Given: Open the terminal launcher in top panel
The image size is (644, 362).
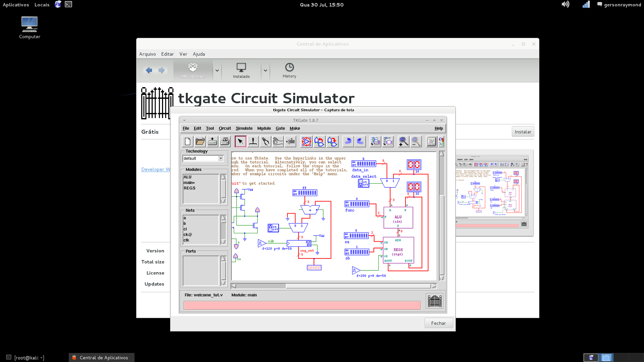Looking at the screenshot, I should pos(68,4).
